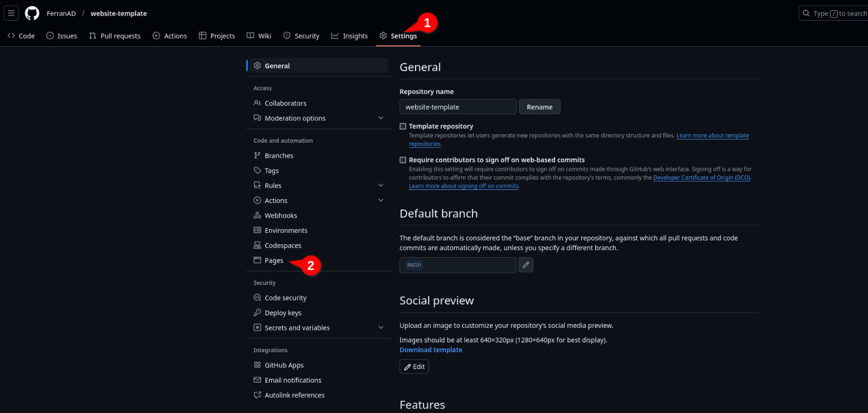The image size is (868, 413).
Task: Switch to the Pull requests tab
Action: pos(114,36)
